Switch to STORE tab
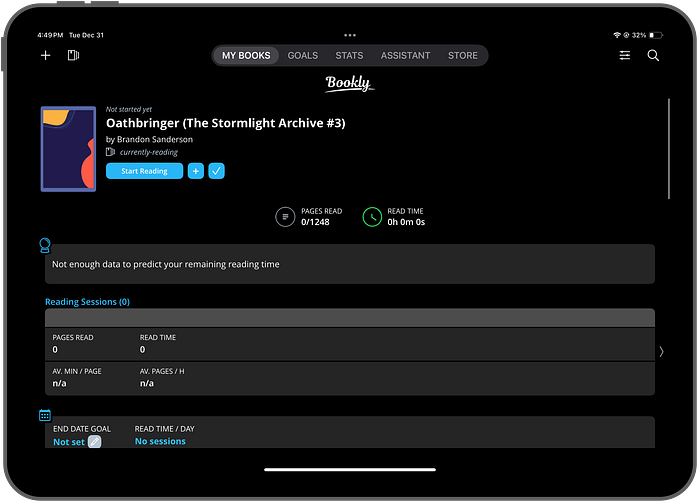This screenshot has width=700, height=504. [462, 55]
